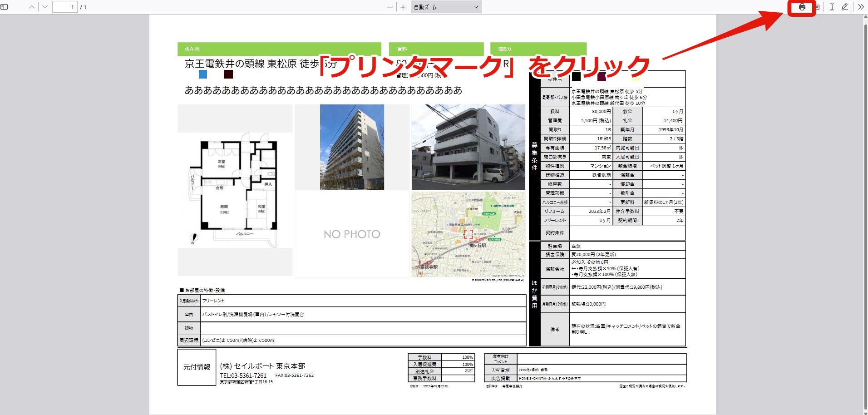Click the printer icon to print
Image resolution: width=868 pixels, height=415 pixels.
click(802, 7)
